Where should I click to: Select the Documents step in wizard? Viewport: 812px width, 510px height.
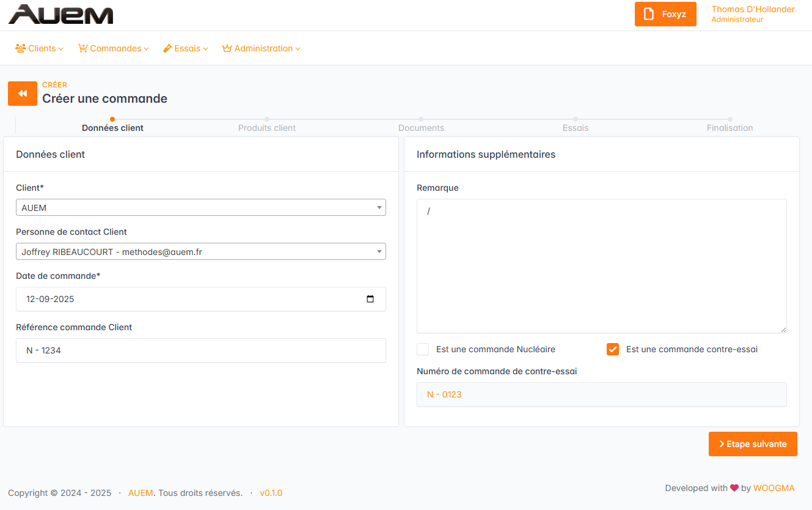click(x=421, y=127)
